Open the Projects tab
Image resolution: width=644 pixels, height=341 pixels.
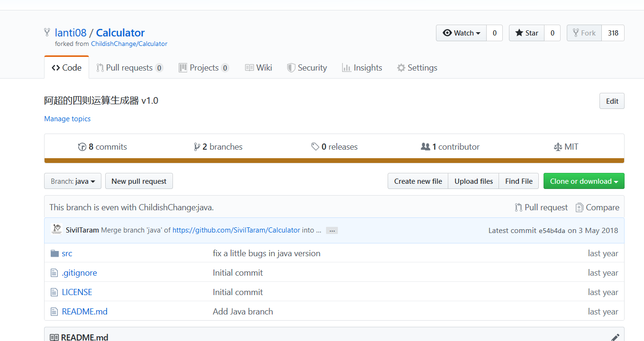click(204, 68)
